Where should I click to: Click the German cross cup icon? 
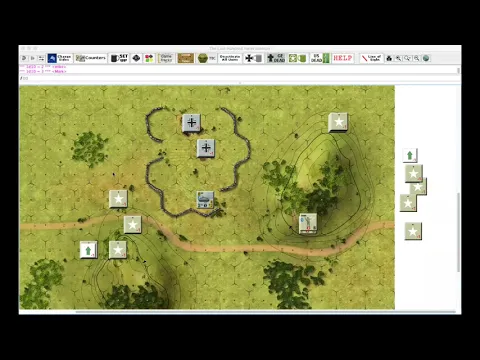(x=253, y=58)
